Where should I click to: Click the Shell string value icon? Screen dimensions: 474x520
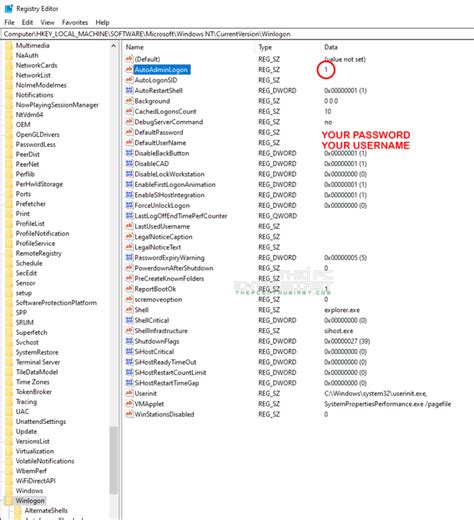pos(129,310)
